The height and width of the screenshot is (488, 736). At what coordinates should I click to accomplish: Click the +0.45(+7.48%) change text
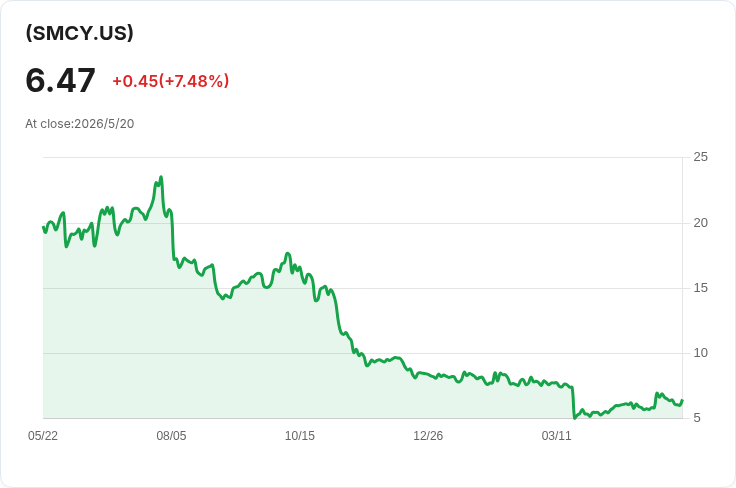point(170,81)
